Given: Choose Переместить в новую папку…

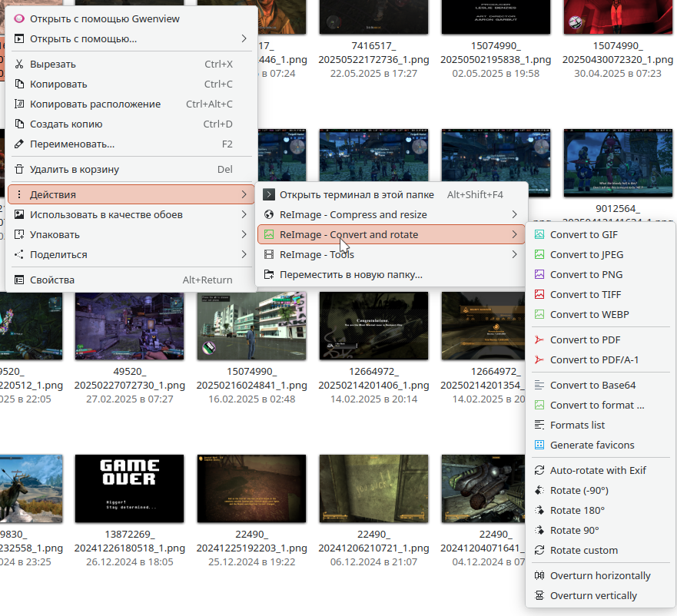Looking at the screenshot, I should point(391,274).
